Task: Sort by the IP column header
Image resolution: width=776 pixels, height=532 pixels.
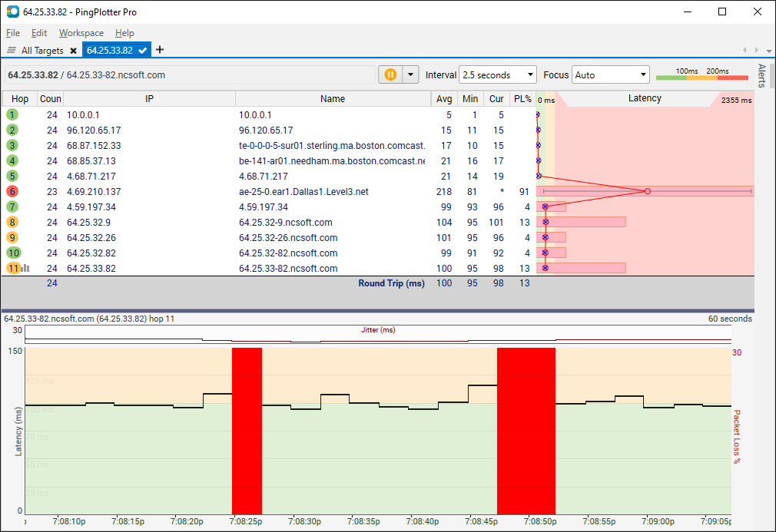Action: [x=150, y=99]
